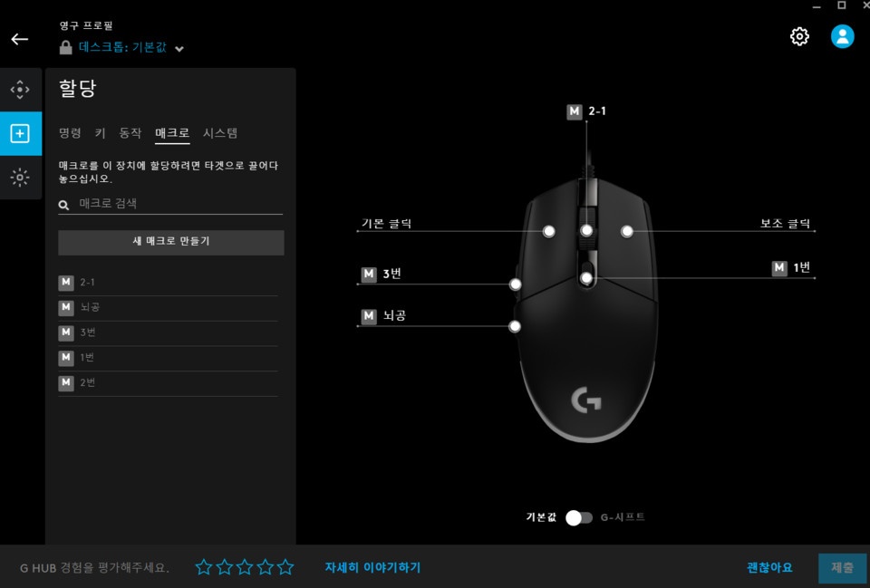The image size is (870, 588).
Task: Open the sensitivity (DPI) sidebar icon
Action: click(x=20, y=90)
